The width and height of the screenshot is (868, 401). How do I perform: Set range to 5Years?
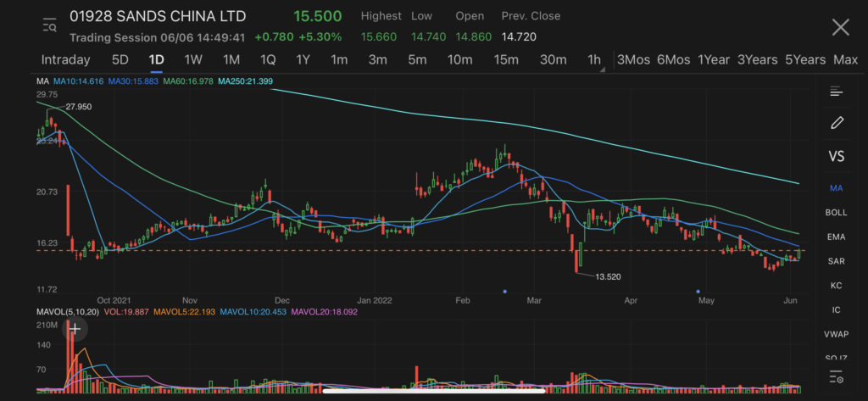805,60
